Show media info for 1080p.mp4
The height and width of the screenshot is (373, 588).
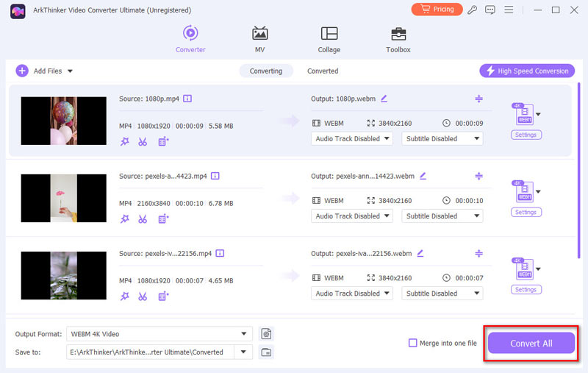187,99
